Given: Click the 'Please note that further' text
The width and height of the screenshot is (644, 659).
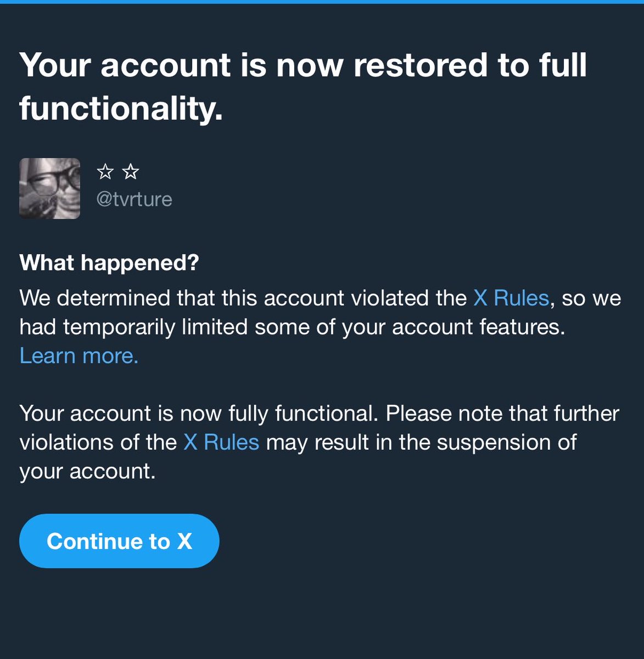Looking at the screenshot, I should 503,414.
